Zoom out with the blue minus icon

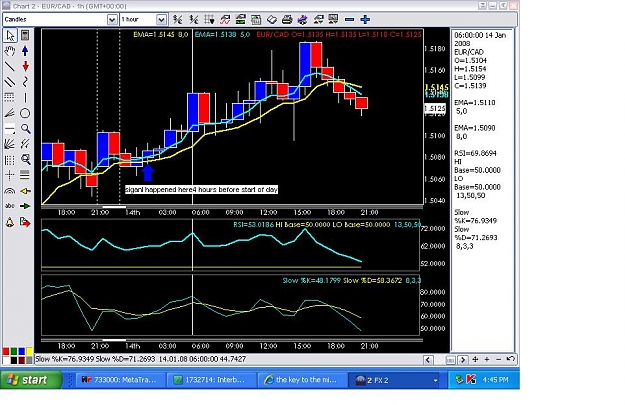[349, 19]
